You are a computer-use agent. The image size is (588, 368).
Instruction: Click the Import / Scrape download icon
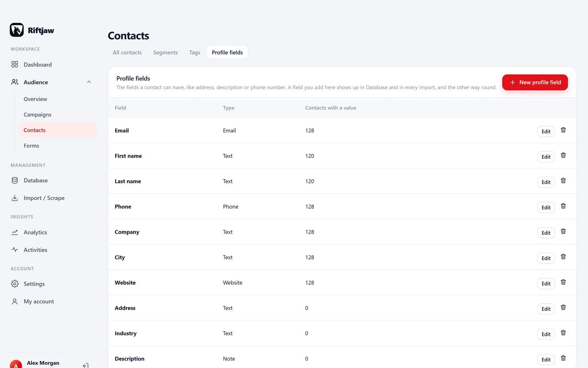click(15, 198)
